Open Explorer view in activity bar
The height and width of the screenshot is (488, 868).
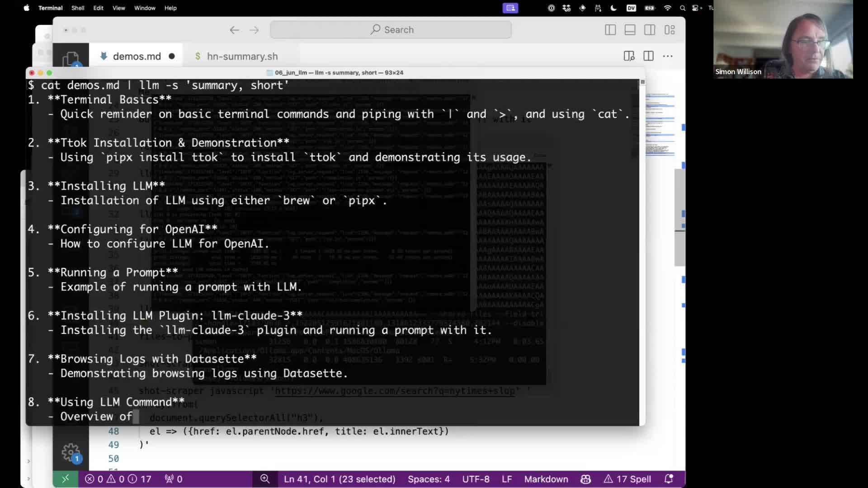point(71,59)
